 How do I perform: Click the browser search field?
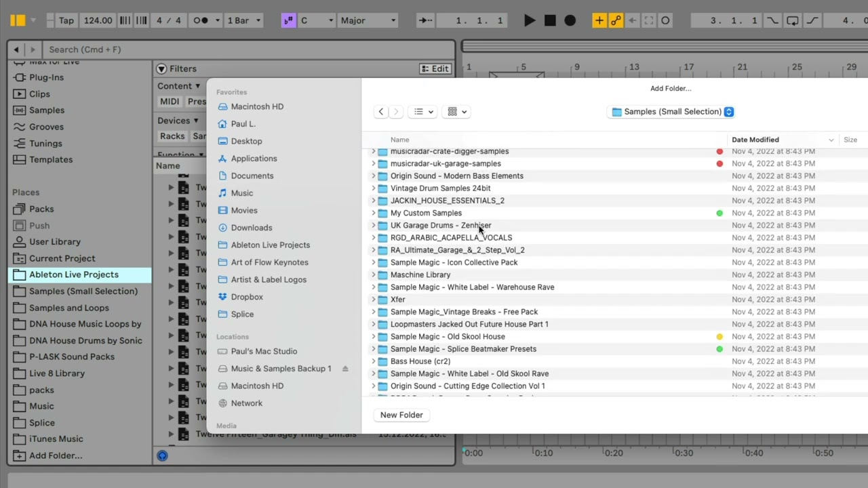pyautogui.click(x=248, y=49)
